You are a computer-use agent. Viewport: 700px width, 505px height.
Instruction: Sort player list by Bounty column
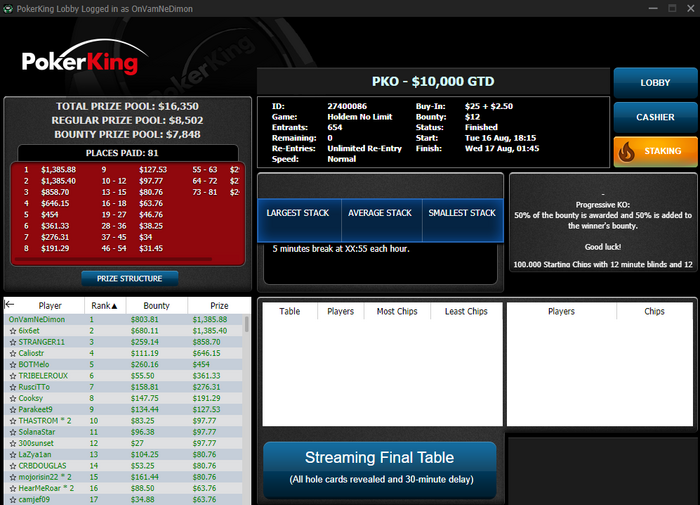coord(156,305)
